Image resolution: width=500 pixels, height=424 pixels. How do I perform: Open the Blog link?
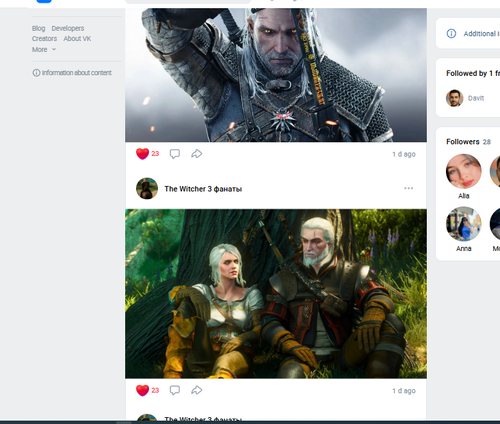pyautogui.click(x=38, y=28)
